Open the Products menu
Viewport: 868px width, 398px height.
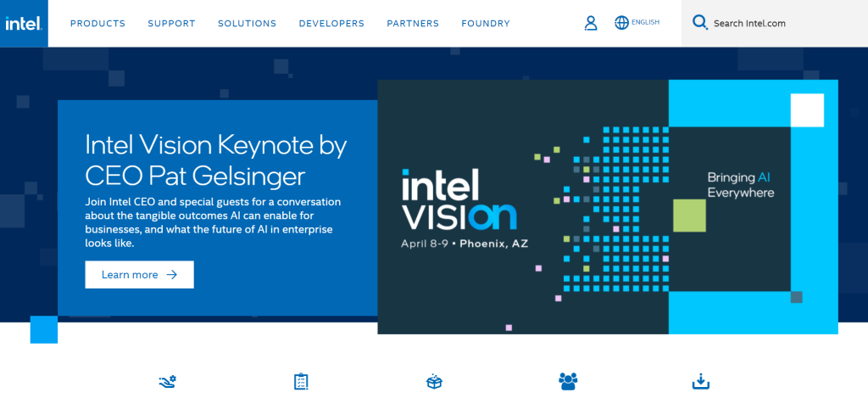pos(98,23)
